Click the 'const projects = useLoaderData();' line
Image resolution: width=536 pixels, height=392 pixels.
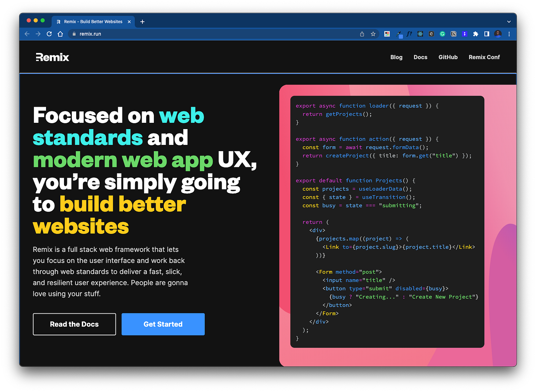357,189
